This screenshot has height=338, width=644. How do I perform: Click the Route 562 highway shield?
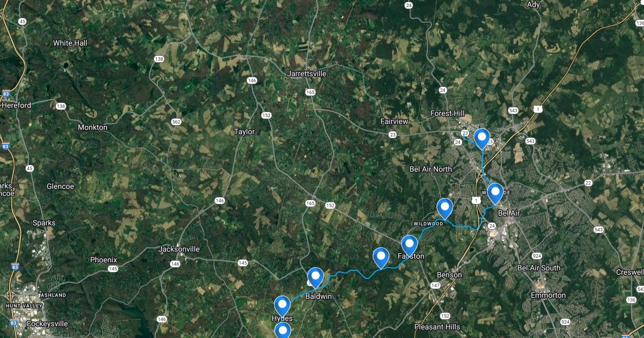176,122
